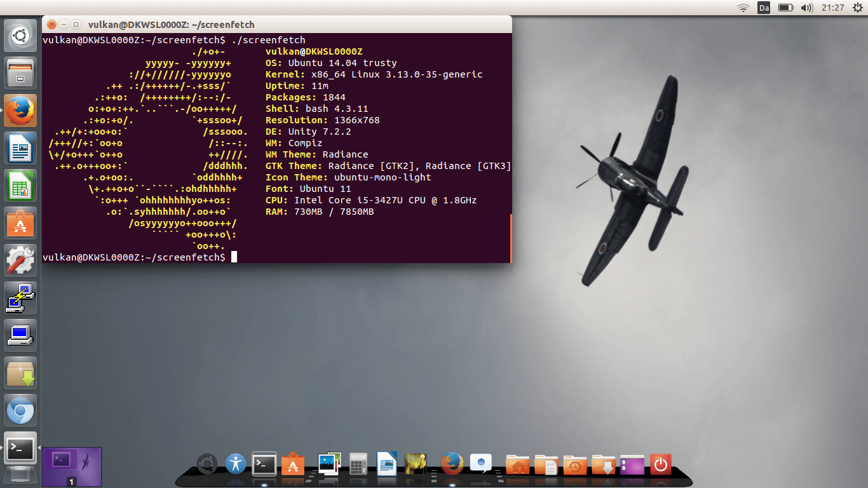
Task: Open the Files manager in the launcher
Action: pos(21,73)
